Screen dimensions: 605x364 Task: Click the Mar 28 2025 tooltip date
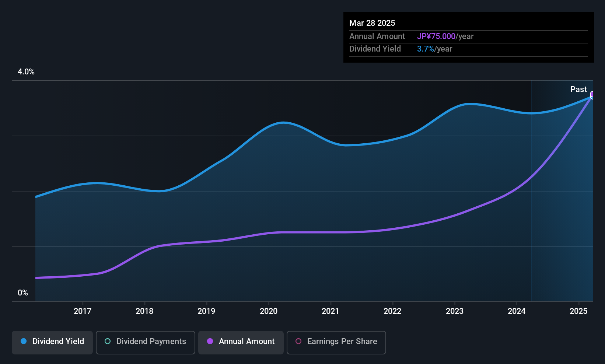coord(372,23)
